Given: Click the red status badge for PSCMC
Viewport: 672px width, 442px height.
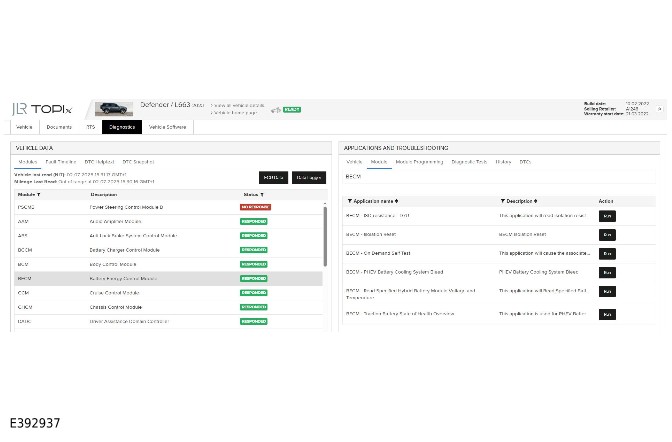Looking at the screenshot, I should [255, 207].
